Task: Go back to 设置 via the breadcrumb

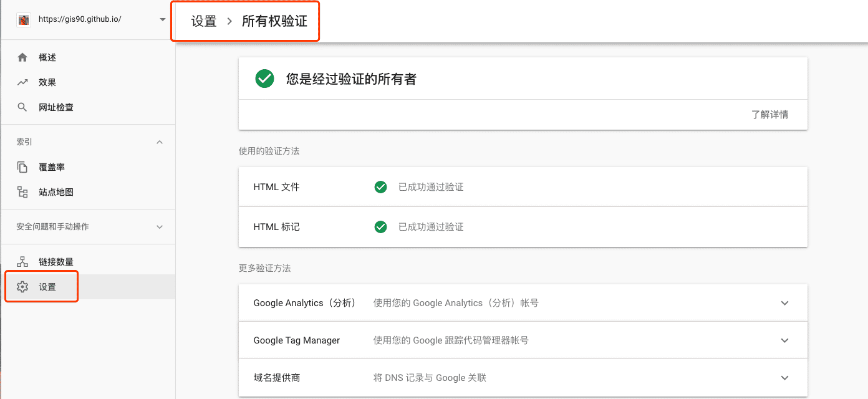Action: coord(204,21)
